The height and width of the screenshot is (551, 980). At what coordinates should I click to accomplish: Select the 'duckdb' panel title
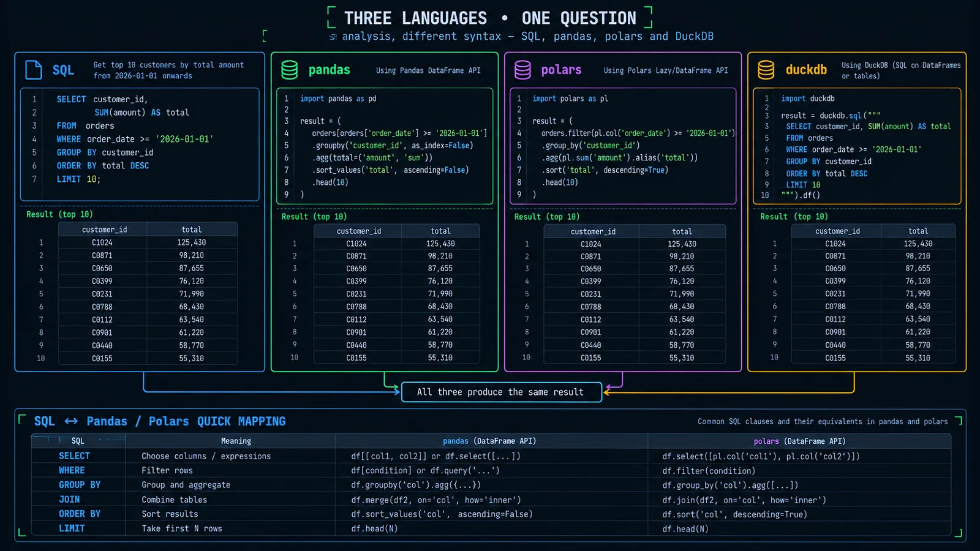pyautogui.click(x=806, y=70)
